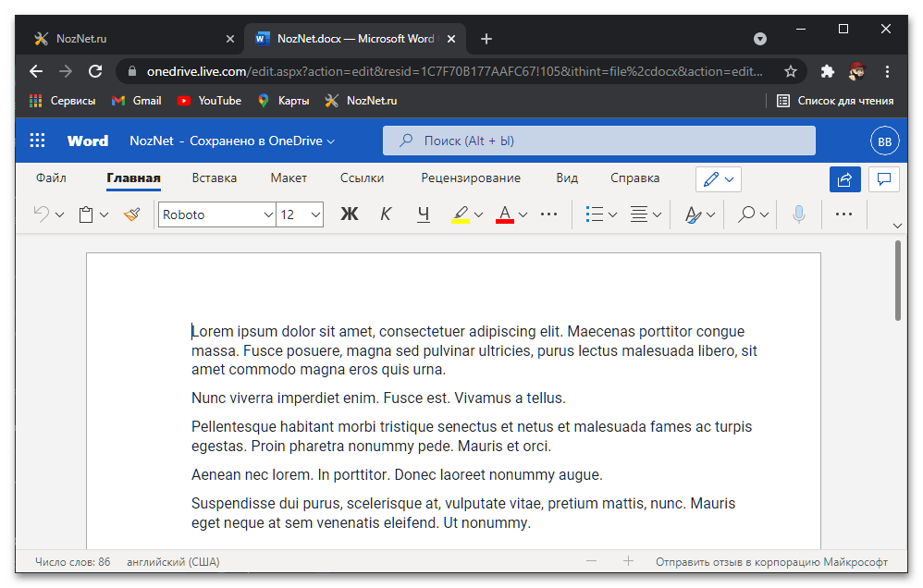
Task: Open more ribbon options ellipsis
Action: [843, 214]
